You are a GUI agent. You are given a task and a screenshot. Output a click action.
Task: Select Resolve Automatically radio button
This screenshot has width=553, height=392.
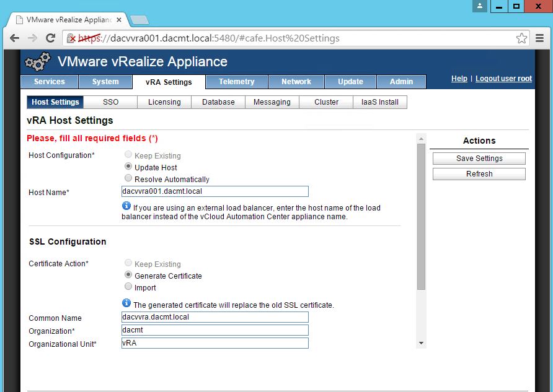(x=128, y=178)
